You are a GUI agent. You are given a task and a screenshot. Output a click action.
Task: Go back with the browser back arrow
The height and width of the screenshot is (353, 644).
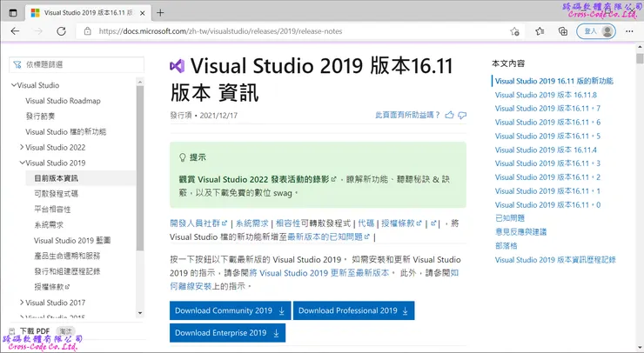point(15,31)
